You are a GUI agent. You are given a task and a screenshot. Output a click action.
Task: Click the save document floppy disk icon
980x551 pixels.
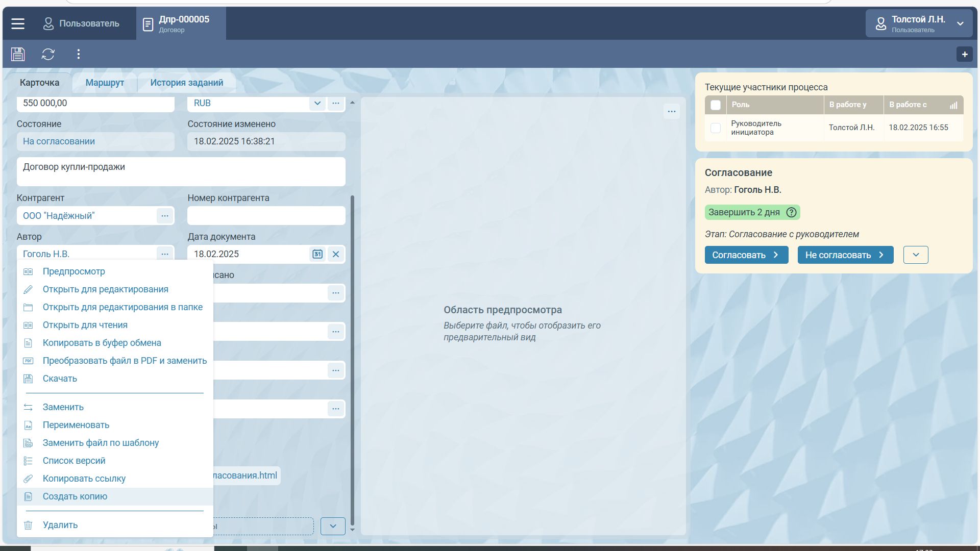point(18,54)
